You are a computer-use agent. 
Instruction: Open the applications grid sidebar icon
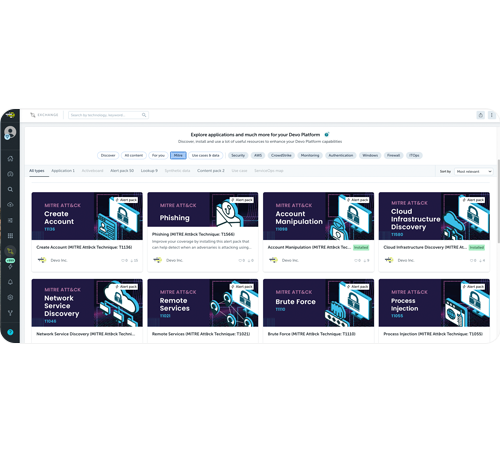pos(10,236)
